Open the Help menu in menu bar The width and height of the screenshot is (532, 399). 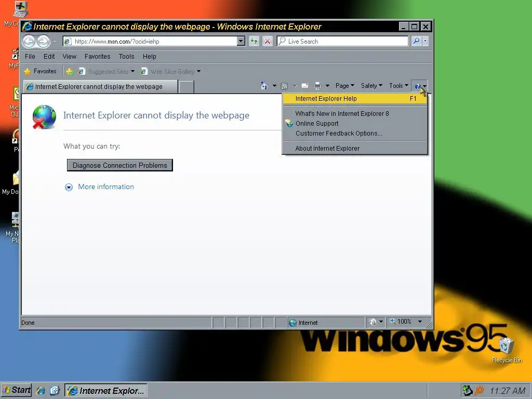click(149, 57)
